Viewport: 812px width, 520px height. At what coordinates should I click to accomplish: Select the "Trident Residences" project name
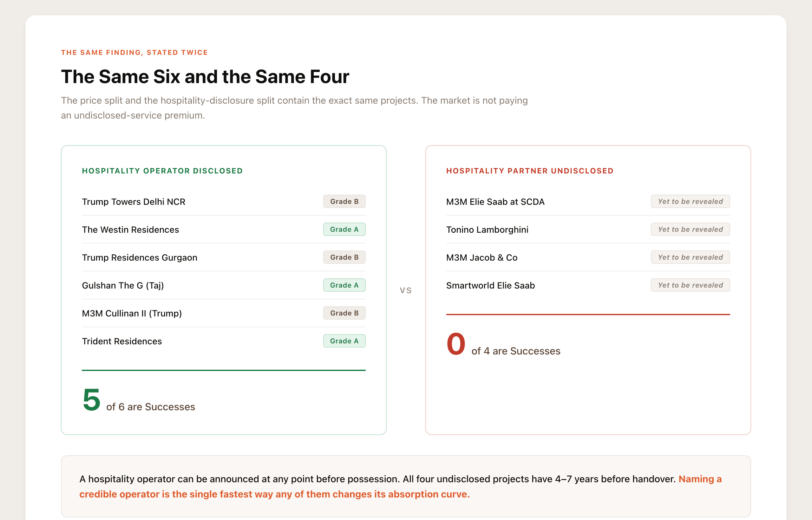point(122,341)
